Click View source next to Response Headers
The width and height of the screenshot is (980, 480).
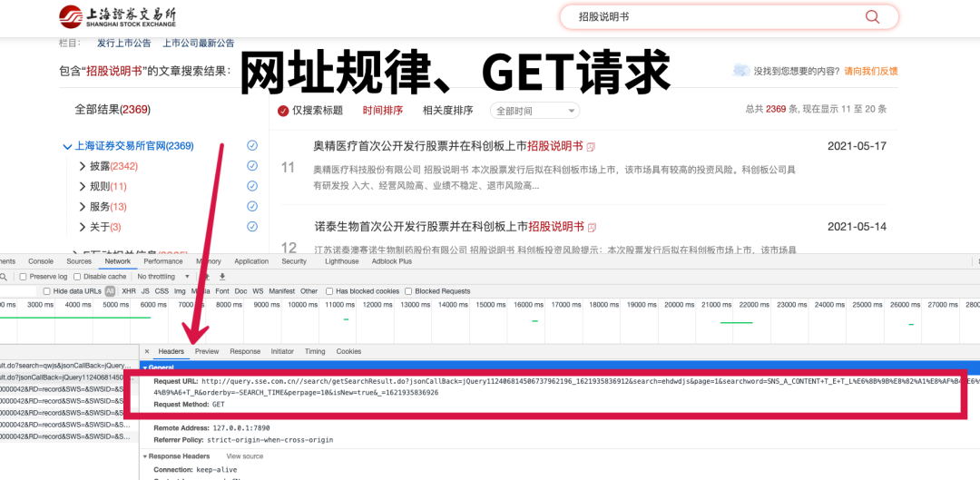[x=245, y=456]
